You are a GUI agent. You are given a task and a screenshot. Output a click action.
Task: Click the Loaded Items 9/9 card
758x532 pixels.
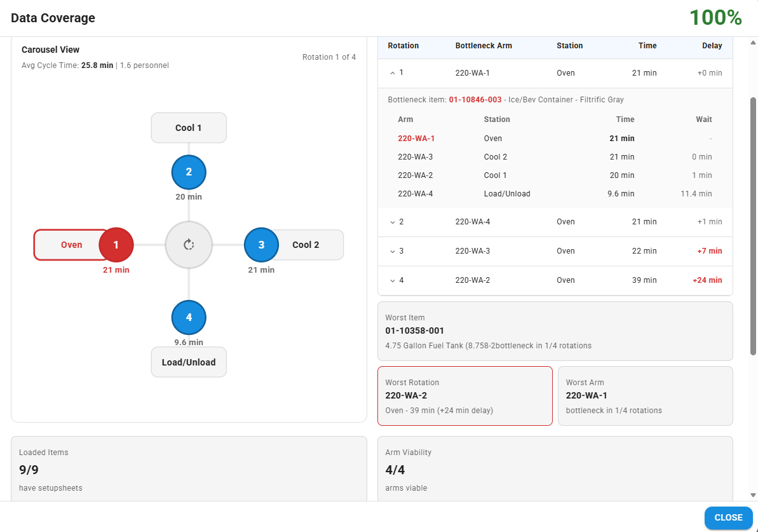(x=189, y=469)
